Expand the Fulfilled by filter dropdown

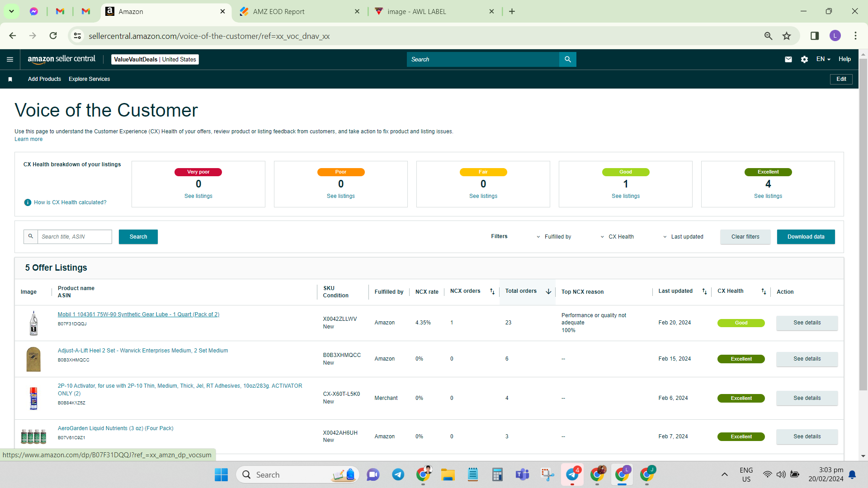(554, 237)
